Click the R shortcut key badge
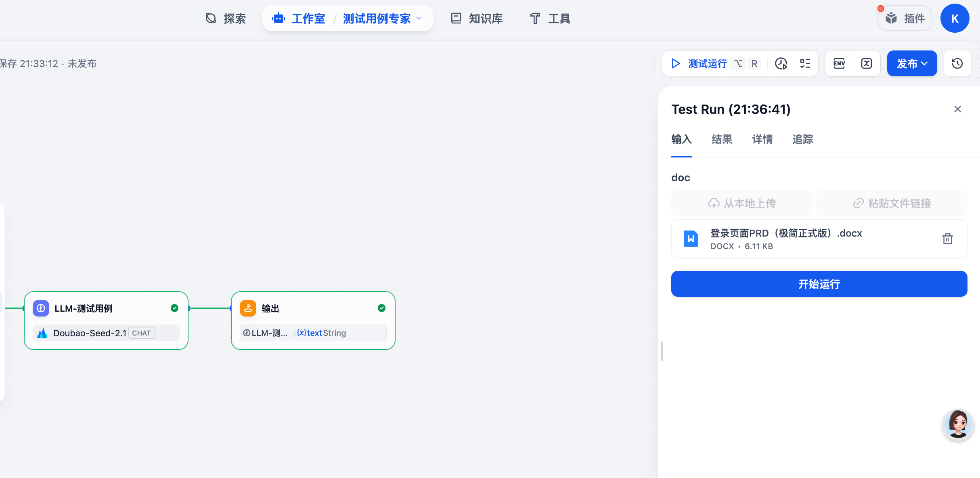 pyautogui.click(x=754, y=63)
